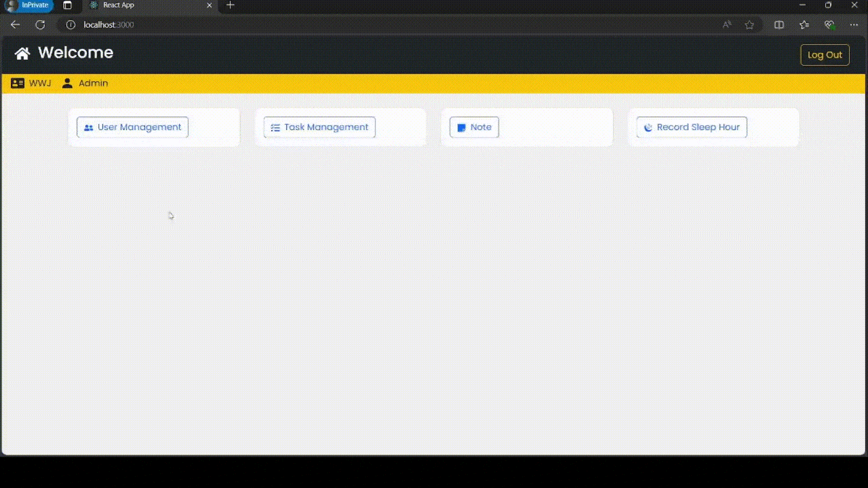Screen dimensions: 868x488
Task: Go back using browser back arrow
Action: point(15,25)
